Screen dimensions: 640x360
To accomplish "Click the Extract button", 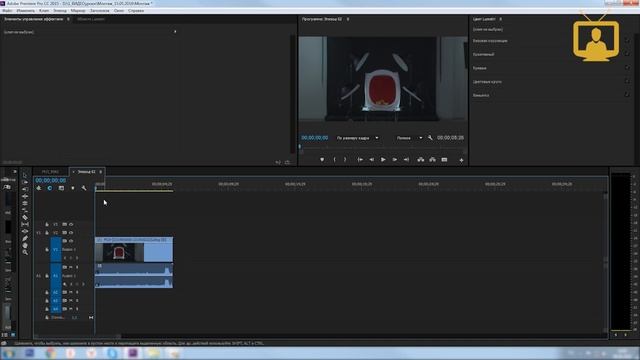I will tap(432, 160).
